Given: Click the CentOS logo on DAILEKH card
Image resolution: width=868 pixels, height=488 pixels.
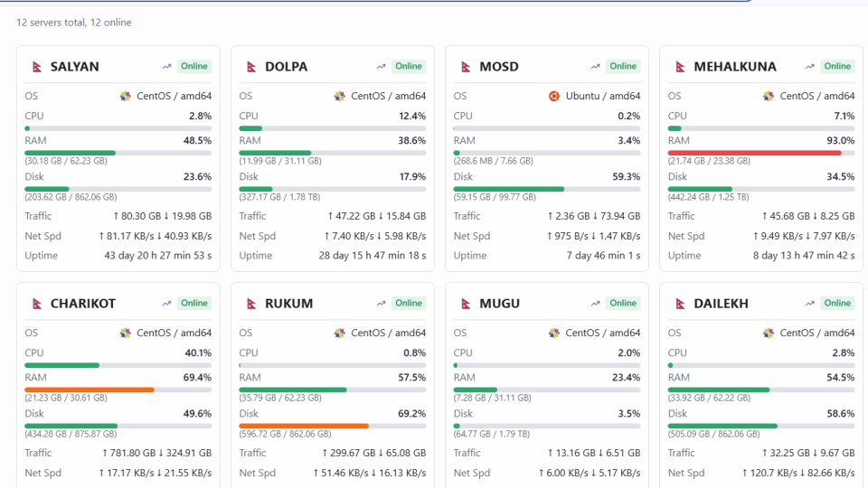Looking at the screenshot, I should click(x=769, y=333).
